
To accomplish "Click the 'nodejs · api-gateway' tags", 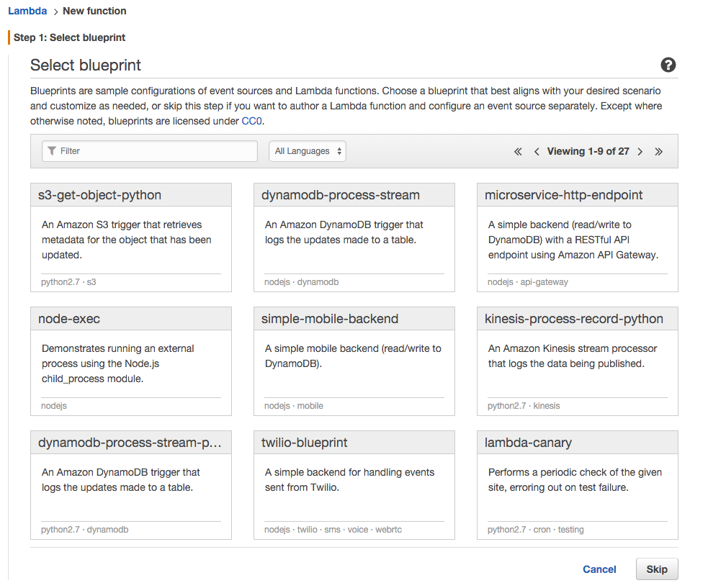I will [527, 281].
